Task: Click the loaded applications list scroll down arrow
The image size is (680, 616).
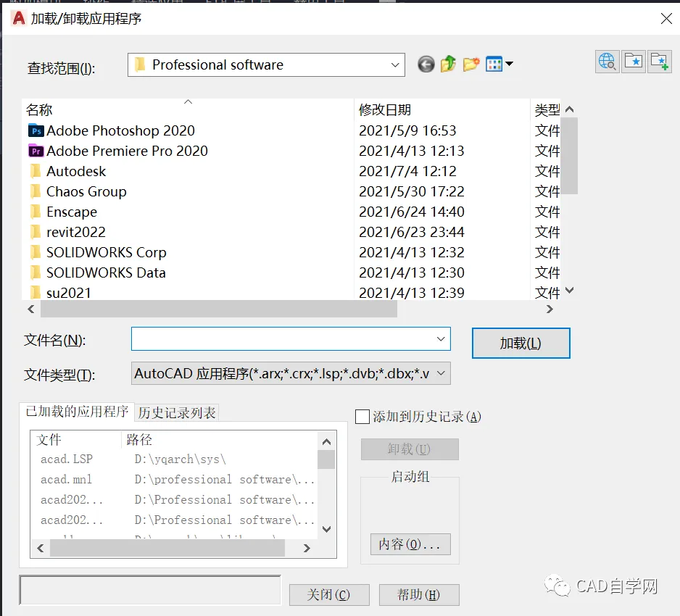Action: (326, 529)
